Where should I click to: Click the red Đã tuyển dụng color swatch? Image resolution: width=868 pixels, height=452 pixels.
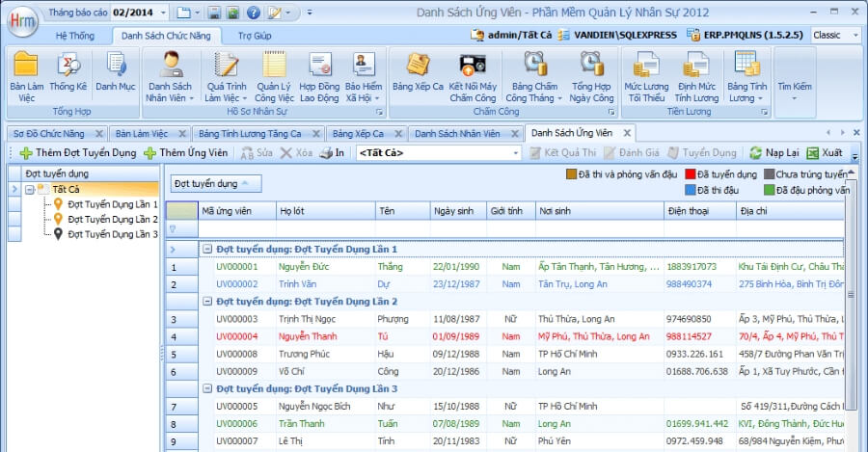tap(690, 174)
